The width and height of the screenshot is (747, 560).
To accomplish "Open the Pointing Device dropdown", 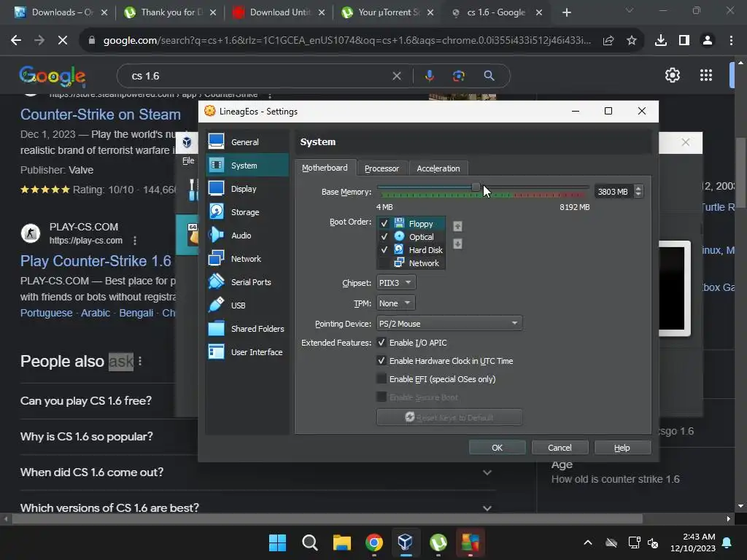I will (x=449, y=324).
